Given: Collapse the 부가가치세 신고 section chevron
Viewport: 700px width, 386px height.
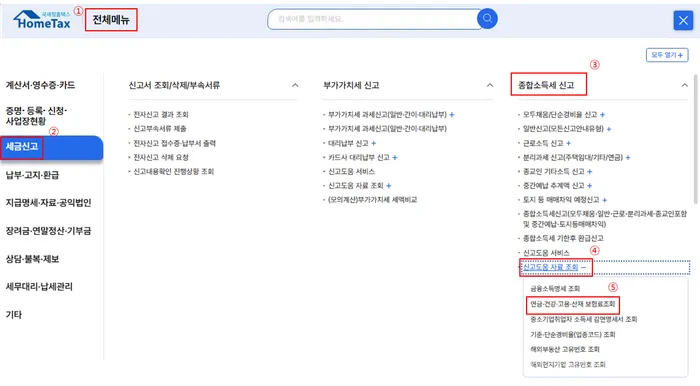Looking at the screenshot, I should tap(490, 85).
